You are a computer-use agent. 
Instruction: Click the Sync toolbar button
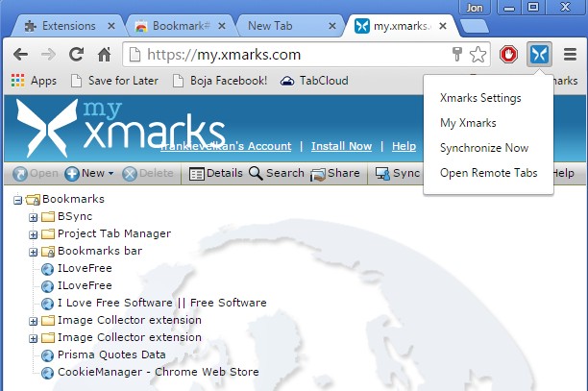point(398,174)
